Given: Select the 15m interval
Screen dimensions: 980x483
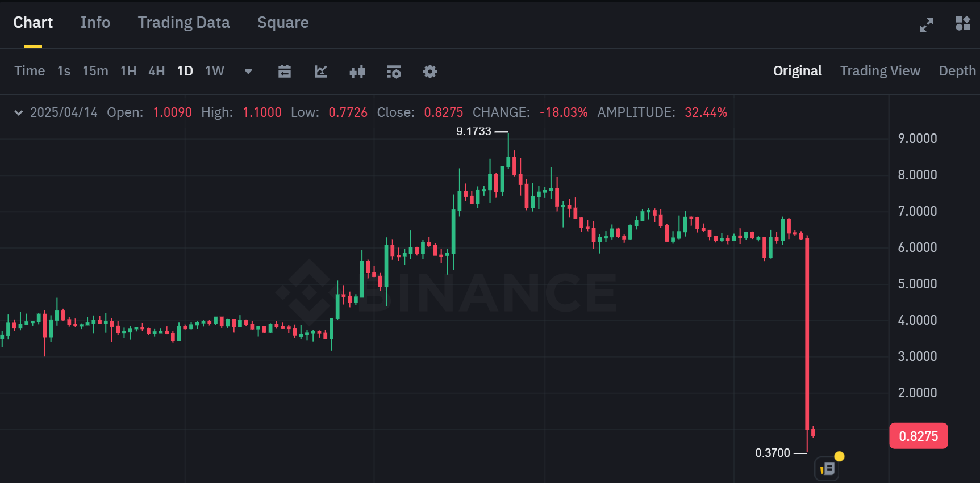Looking at the screenshot, I should pos(95,71).
